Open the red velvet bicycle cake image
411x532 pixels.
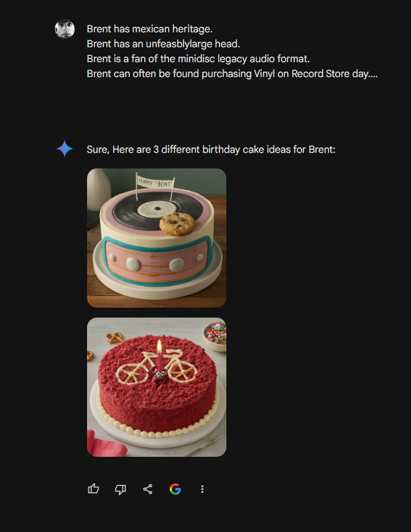click(x=157, y=387)
